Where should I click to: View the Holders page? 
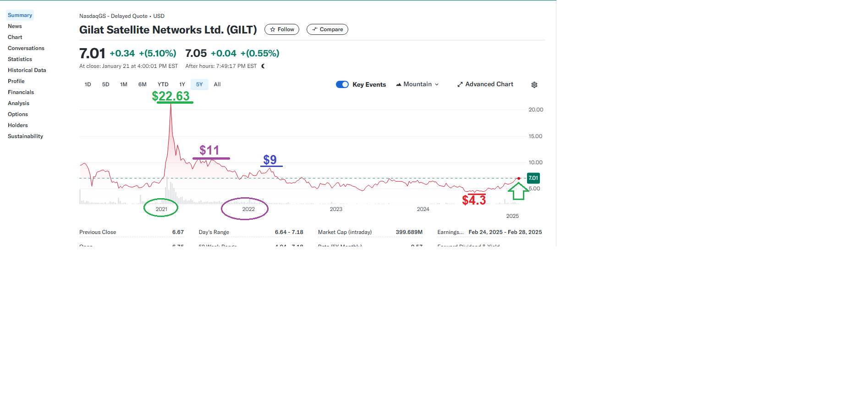point(18,125)
